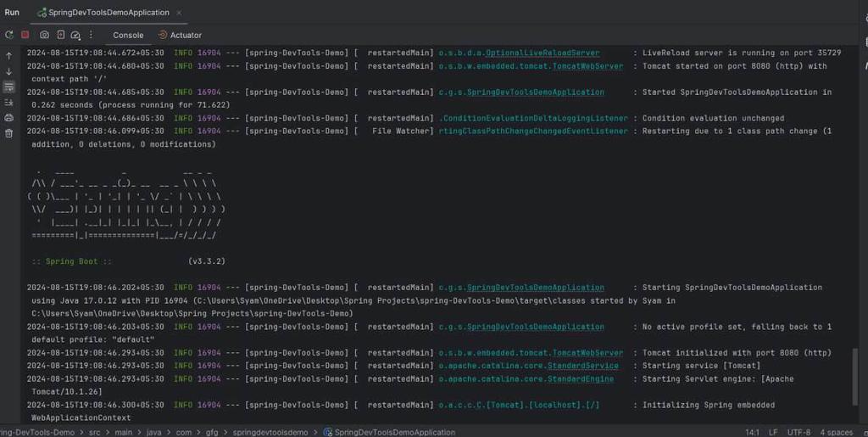
Task: Click the 'main' breadcrumb
Action: (x=124, y=432)
